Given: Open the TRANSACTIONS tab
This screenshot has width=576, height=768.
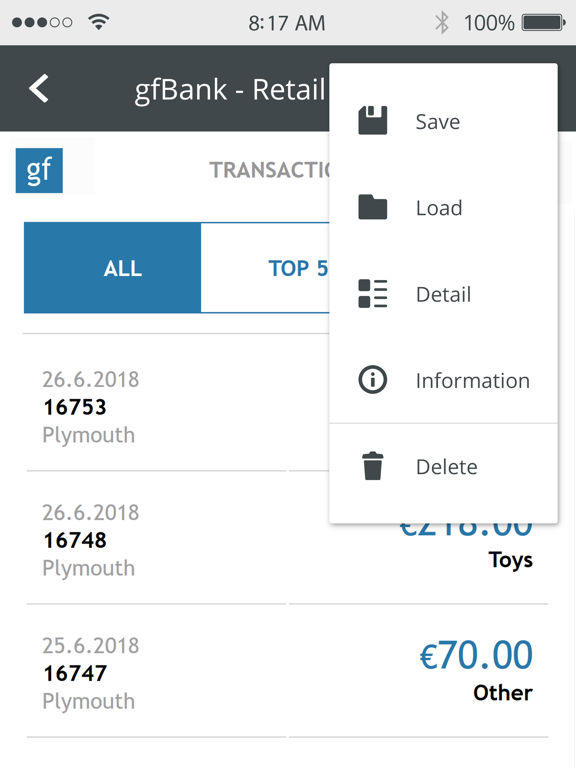Looking at the screenshot, I should 269,170.
